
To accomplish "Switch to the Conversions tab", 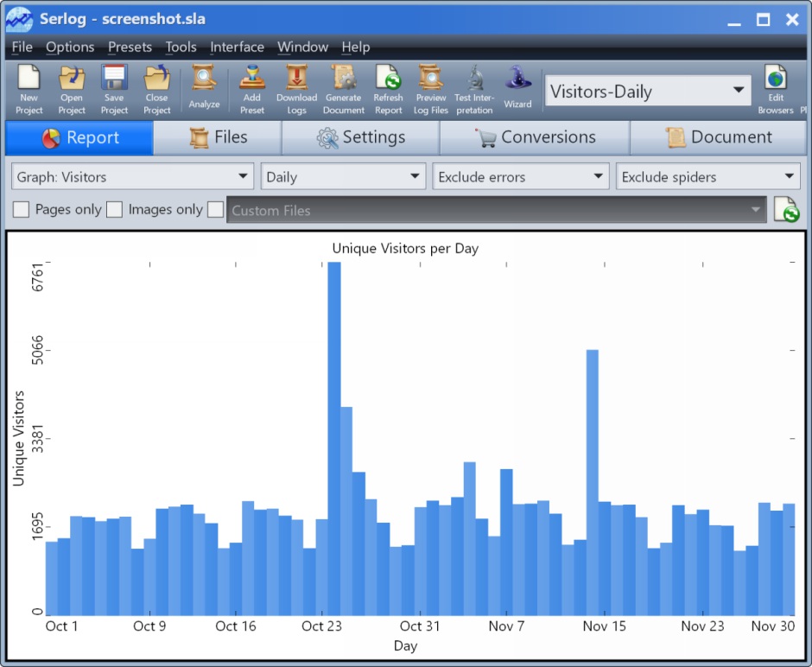I will coord(534,137).
